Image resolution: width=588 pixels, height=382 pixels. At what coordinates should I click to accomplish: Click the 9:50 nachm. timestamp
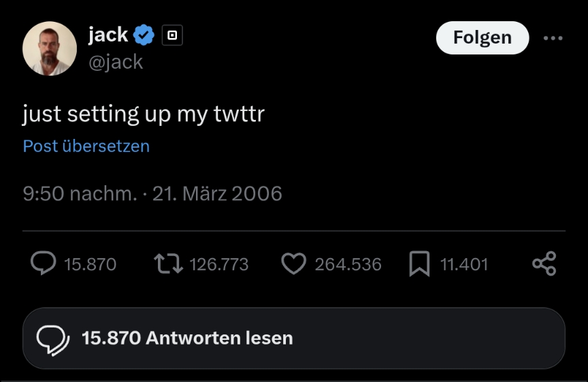(79, 193)
